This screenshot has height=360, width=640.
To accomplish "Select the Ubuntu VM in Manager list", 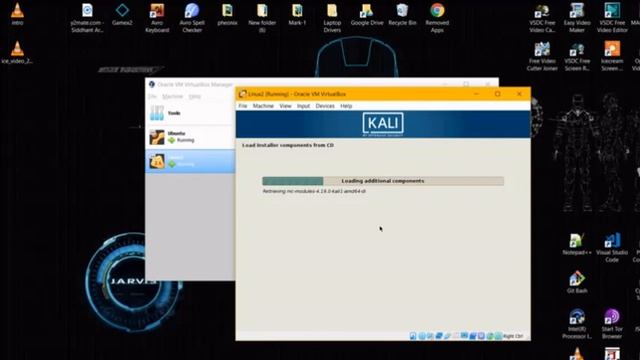I will tap(190, 137).
